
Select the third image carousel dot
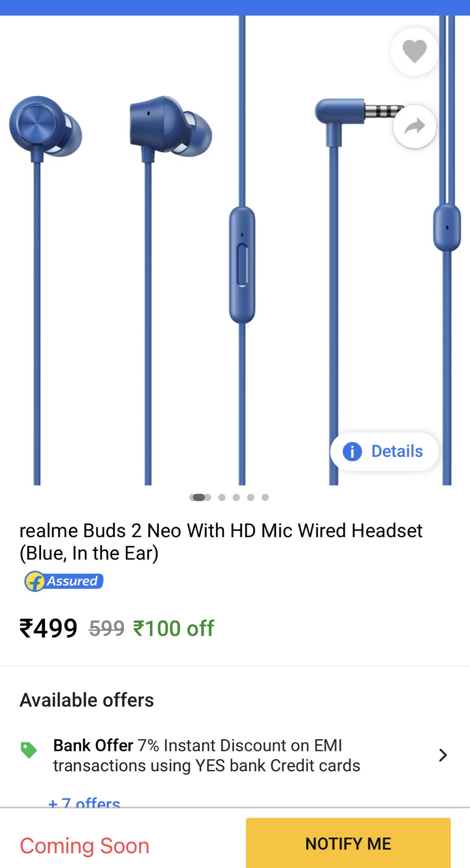click(236, 497)
